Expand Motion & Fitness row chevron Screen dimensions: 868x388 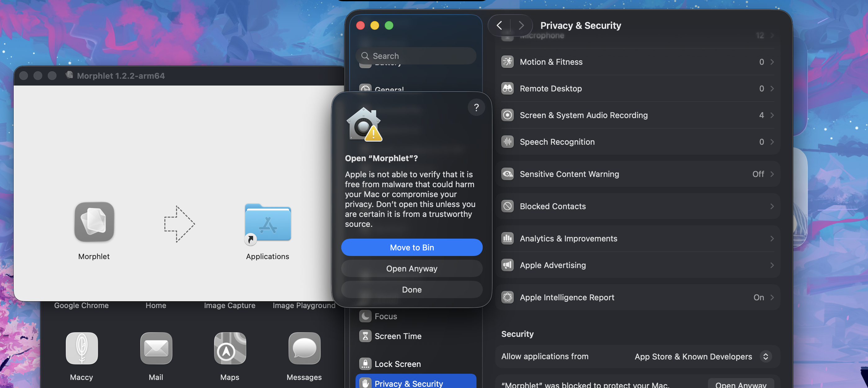pos(772,62)
